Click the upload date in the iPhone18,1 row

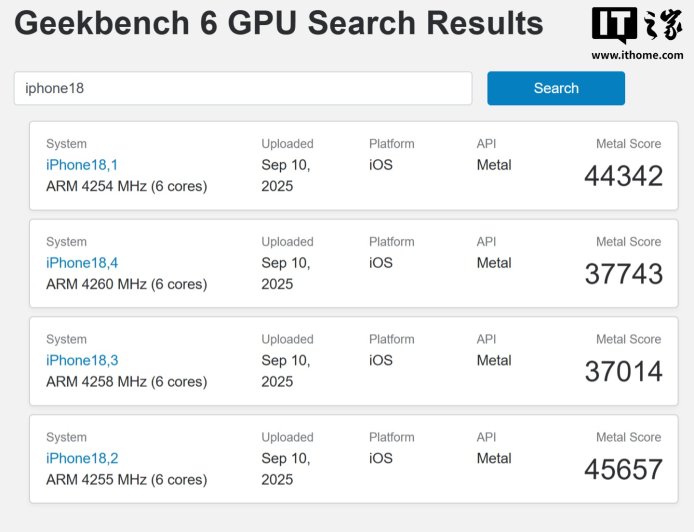(x=286, y=175)
